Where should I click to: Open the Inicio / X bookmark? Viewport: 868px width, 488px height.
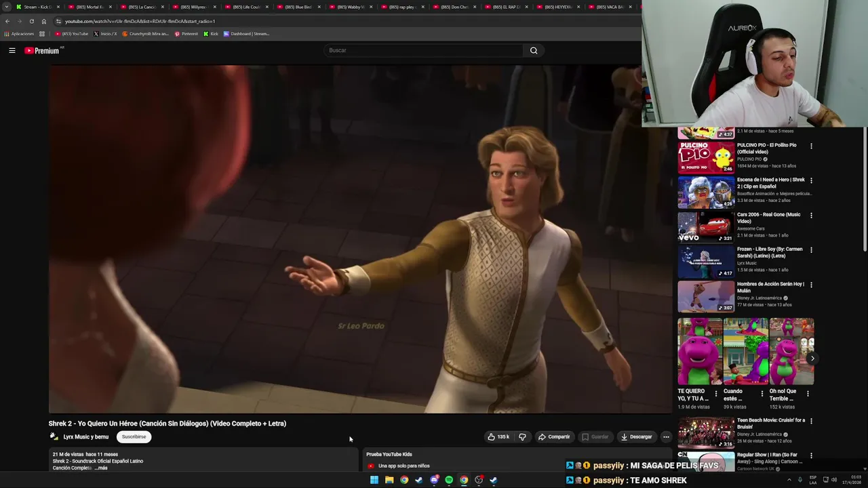coord(105,34)
